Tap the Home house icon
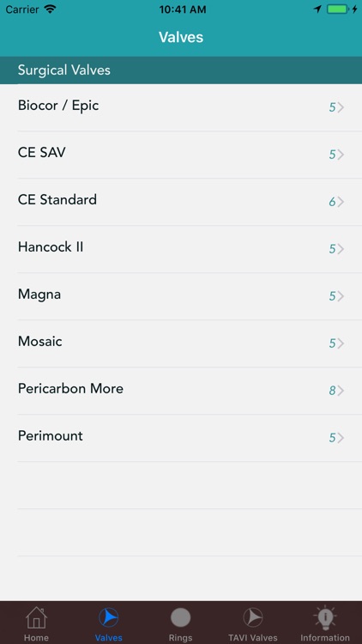This screenshot has height=644, width=362. pos(36,617)
